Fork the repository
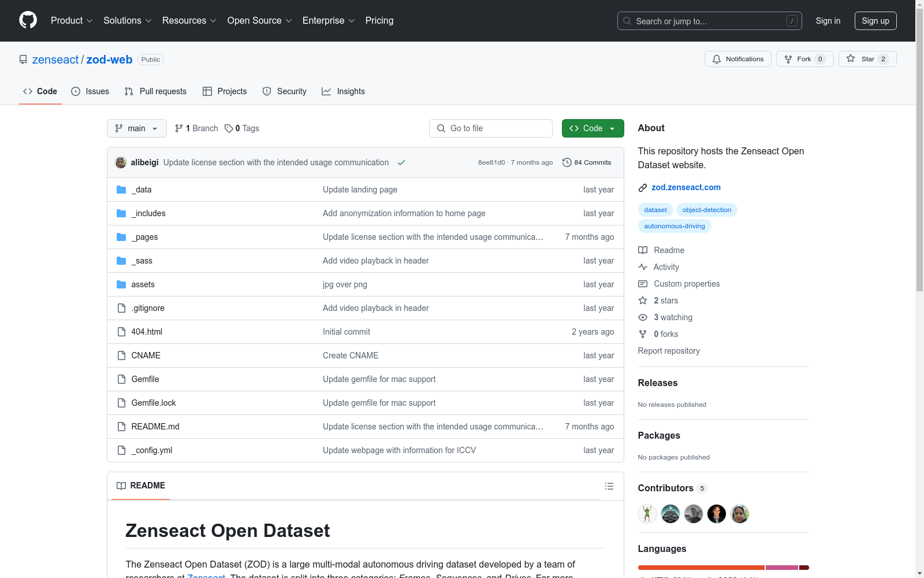Viewport: 924px width, 578px height. [804, 59]
